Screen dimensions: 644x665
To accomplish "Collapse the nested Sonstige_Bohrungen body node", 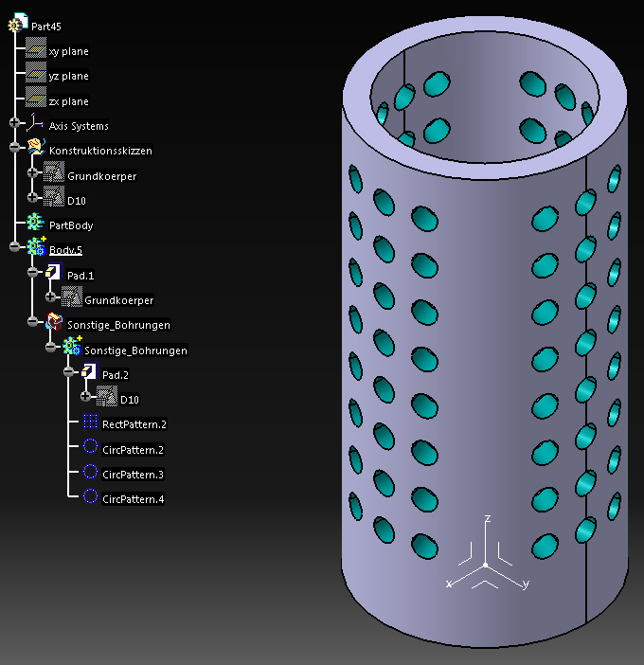I will 50,347.
